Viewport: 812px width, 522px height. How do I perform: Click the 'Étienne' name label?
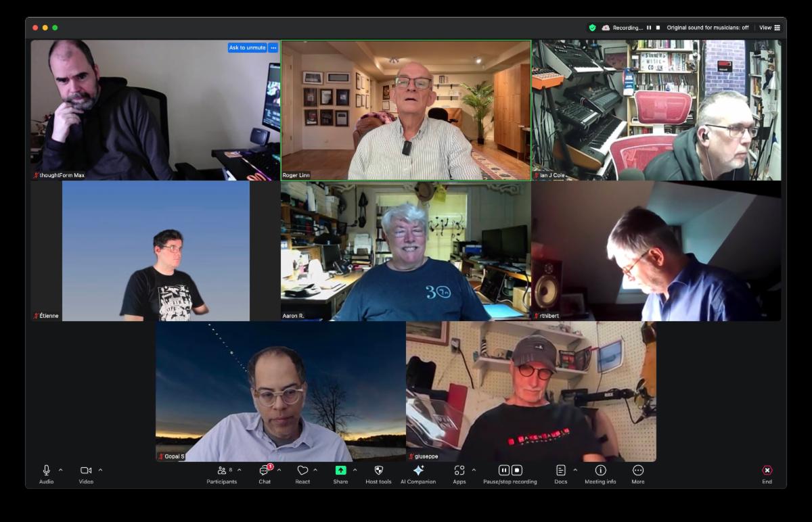tap(49, 316)
